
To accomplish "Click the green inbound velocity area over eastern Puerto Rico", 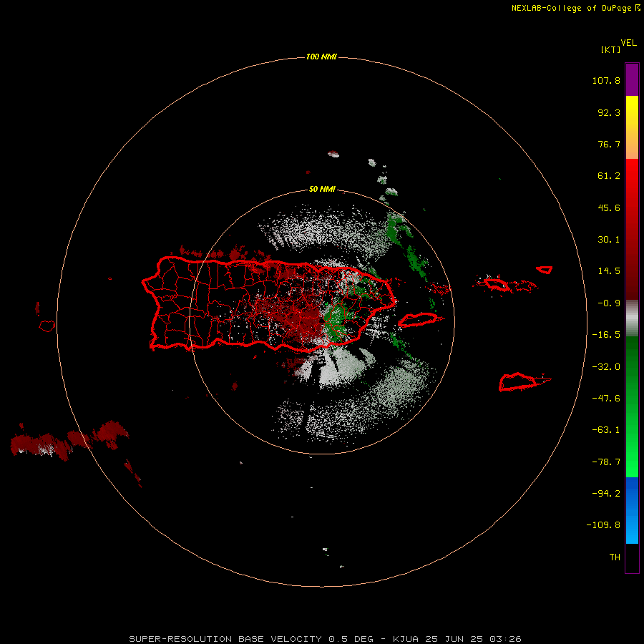I will tap(336, 318).
